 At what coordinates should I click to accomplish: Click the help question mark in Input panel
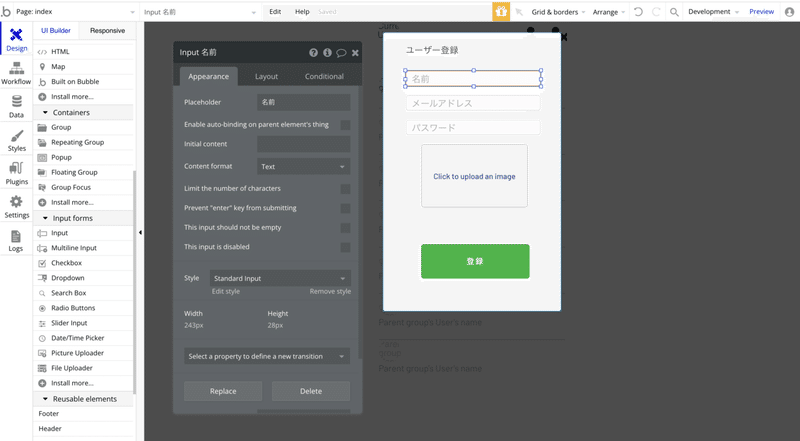(313, 53)
